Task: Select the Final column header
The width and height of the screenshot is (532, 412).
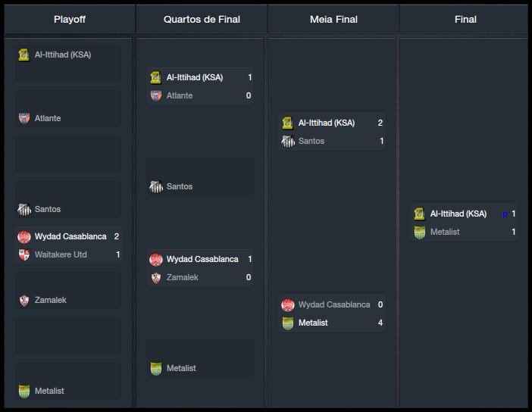Action: click(465, 19)
